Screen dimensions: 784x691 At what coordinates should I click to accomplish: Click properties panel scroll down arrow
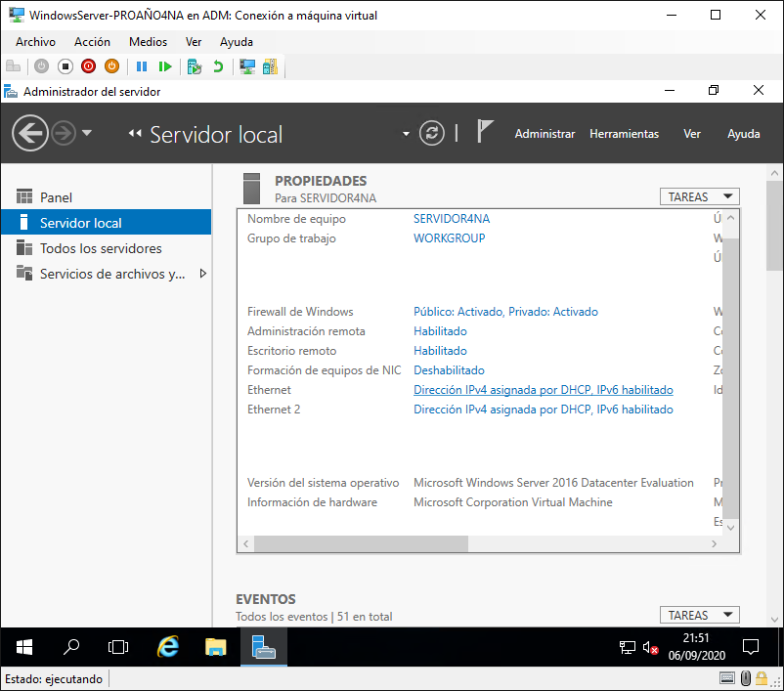click(730, 528)
